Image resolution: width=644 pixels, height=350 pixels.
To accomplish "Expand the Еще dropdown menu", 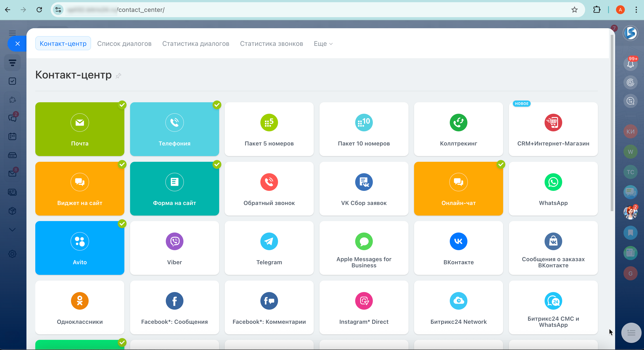I will [323, 44].
